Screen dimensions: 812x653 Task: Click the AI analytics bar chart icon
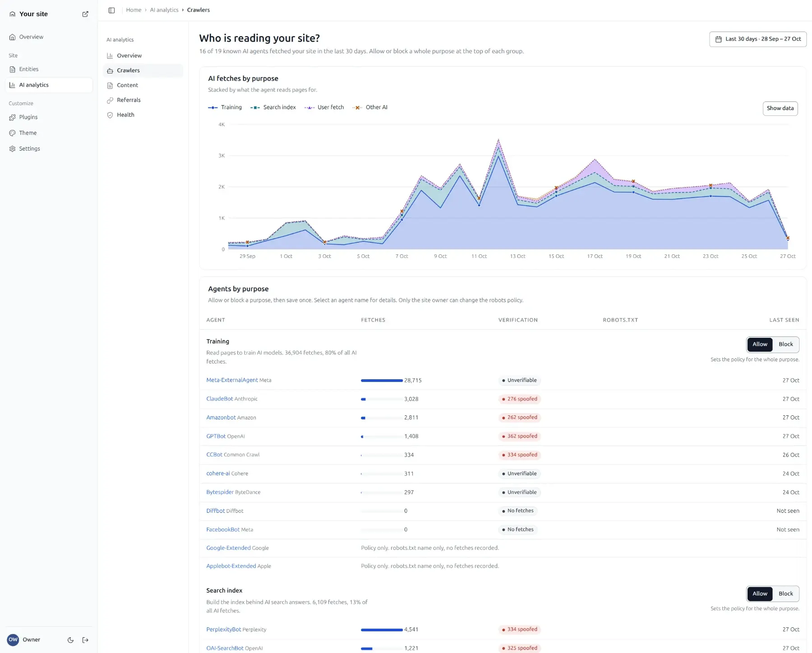pyautogui.click(x=13, y=85)
